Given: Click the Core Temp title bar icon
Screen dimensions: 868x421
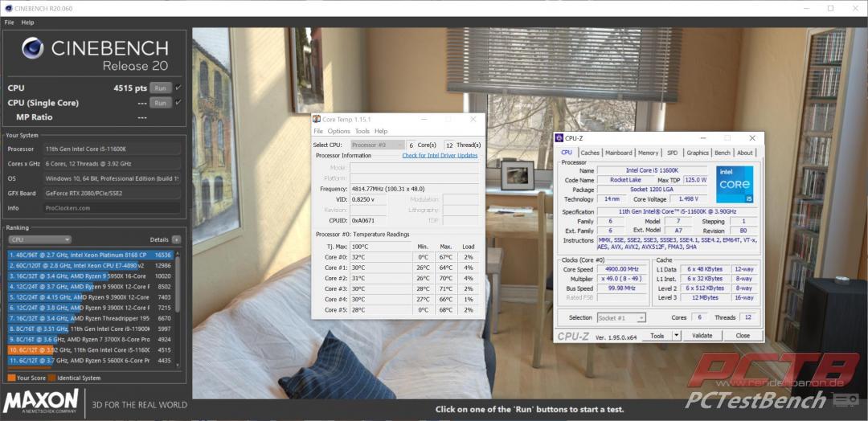Looking at the screenshot, I should coord(317,120).
